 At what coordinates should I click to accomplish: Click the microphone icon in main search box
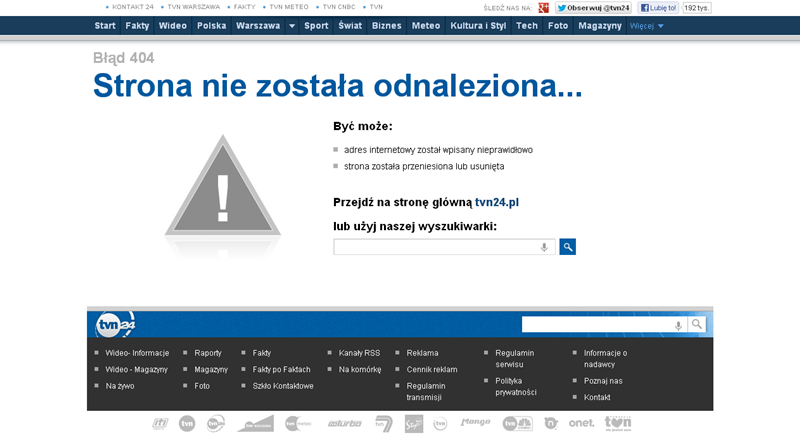click(544, 247)
